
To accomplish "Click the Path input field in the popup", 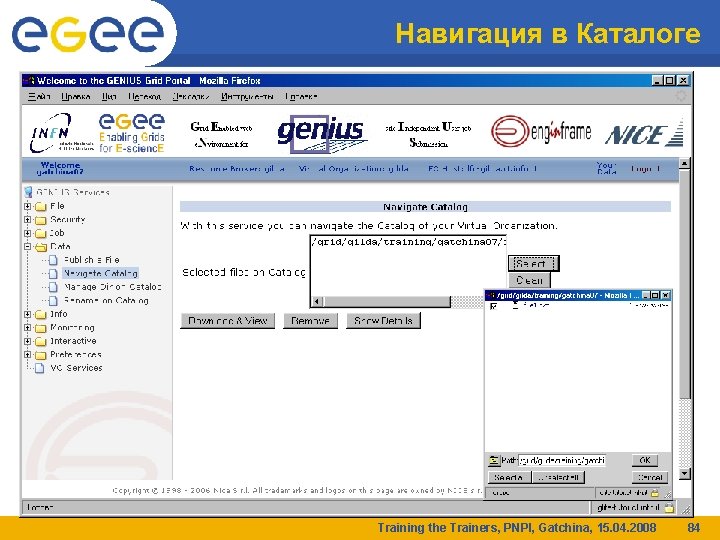I will pyautogui.click(x=562, y=460).
